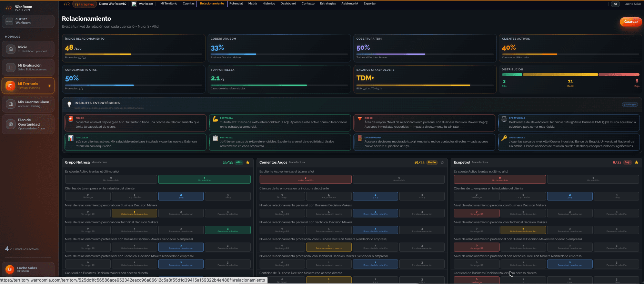Toggle favorite star on Cementos Argos

tap(442, 163)
